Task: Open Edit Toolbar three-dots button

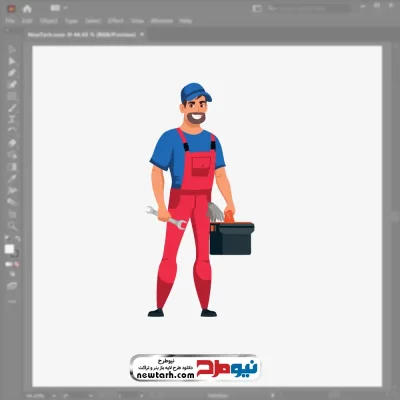Action: pos(12,301)
